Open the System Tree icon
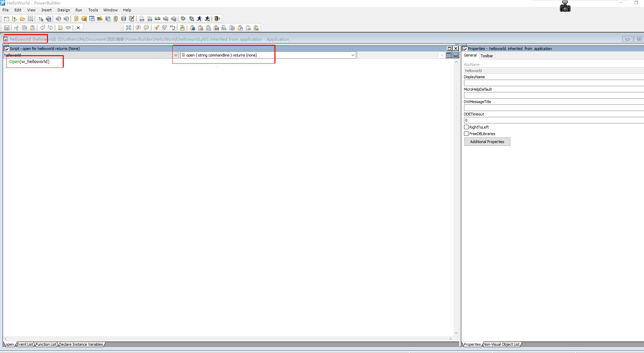Screen dimensions: 644x353 pyautogui.click(x=41, y=19)
